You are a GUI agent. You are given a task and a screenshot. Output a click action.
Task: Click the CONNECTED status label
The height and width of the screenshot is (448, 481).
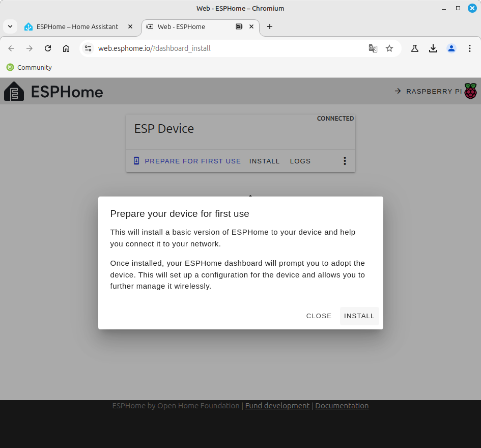pyautogui.click(x=335, y=119)
